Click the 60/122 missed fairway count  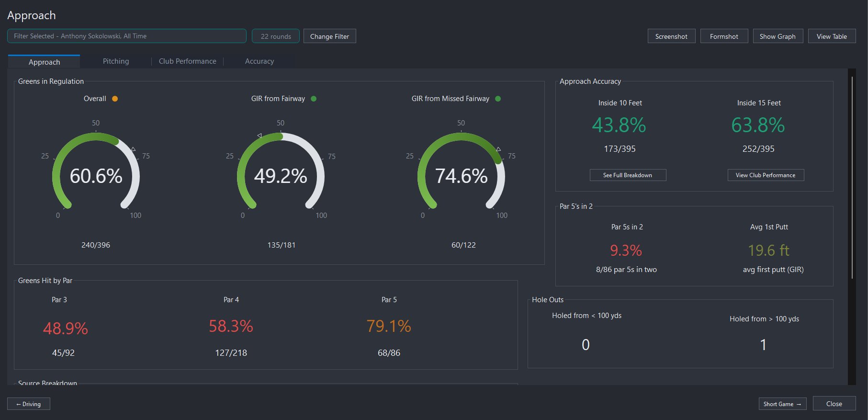pyautogui.click(x=463, y=245)
